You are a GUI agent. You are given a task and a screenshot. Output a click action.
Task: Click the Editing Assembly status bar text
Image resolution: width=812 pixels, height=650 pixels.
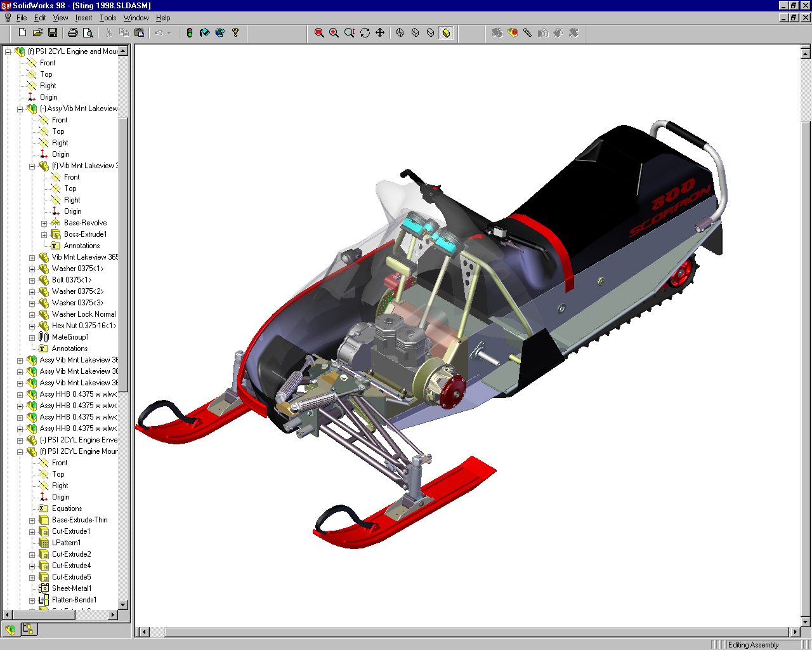click(753, 644)
